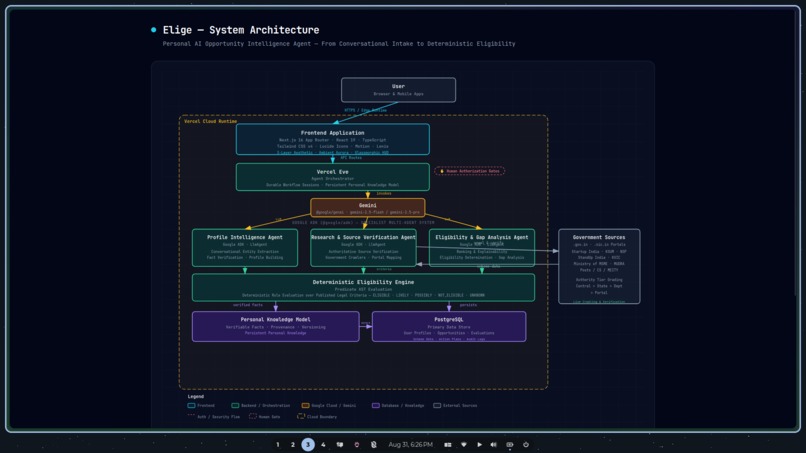806x453 pixels.
Task: Click the Elige — System Architecture title
Action: [x=241, y=30]
